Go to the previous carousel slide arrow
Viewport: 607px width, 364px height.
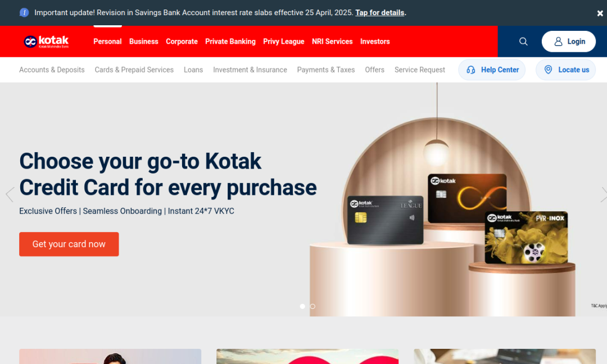pyautogui.click(x=10, y=194)
